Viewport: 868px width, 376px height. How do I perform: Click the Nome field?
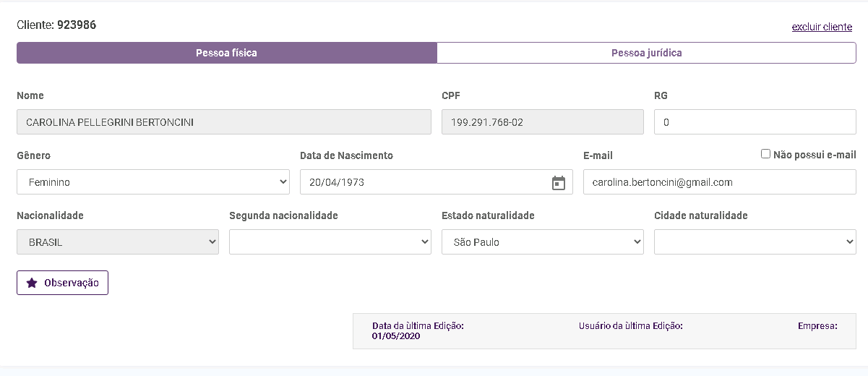(223, 122)
